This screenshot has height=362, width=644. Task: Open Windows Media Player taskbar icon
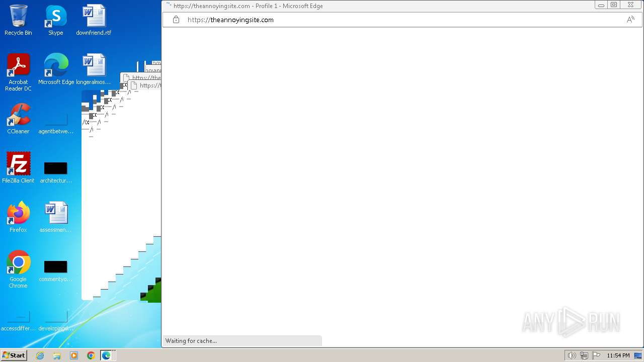tap(74, 355)
